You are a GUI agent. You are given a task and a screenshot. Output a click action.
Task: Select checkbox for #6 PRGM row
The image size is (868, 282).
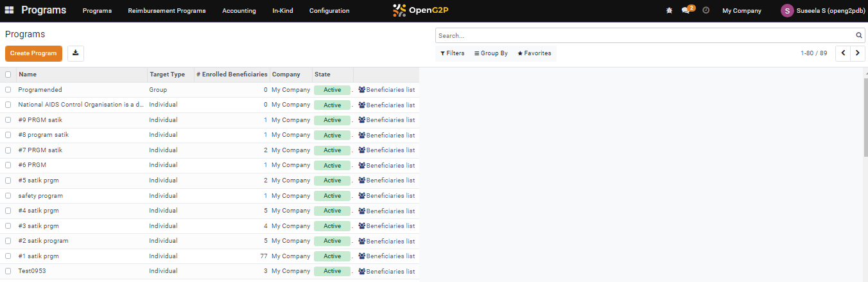(8, 165)
